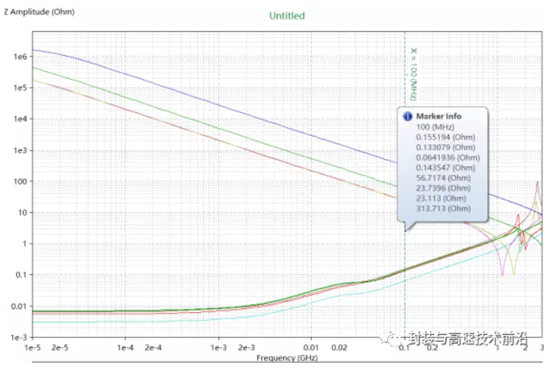The width and height of the screenshot is (550, 371).
Task: Select the 56.7174 (Ohm) marker reading
Action: click(443, 178)
